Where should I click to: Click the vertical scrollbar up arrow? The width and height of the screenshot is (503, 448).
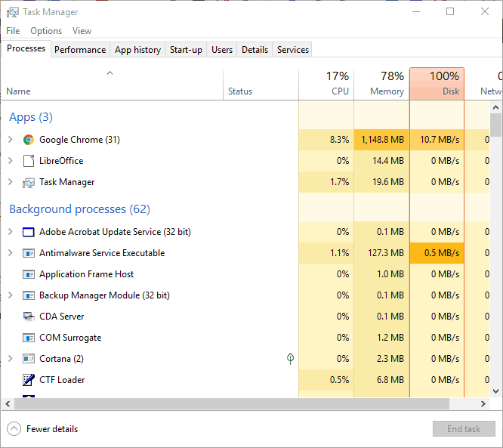coord(496,107)
